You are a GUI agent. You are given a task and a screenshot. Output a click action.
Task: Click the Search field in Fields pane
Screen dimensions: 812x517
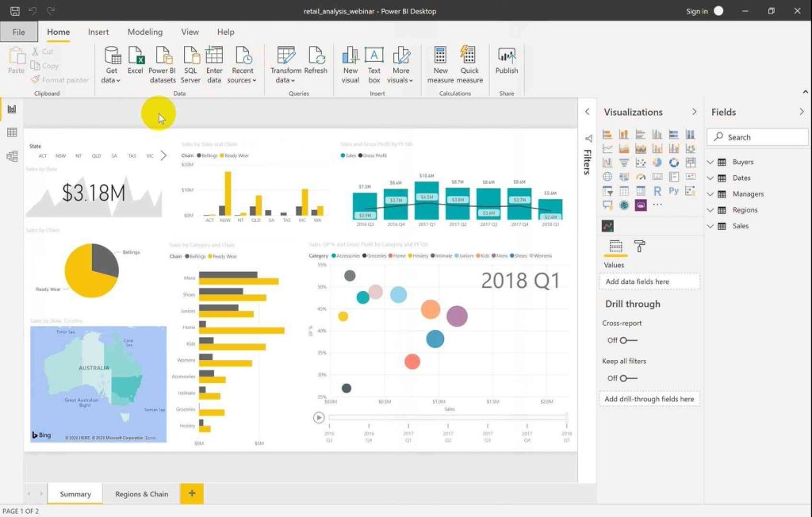pos(757,137)
